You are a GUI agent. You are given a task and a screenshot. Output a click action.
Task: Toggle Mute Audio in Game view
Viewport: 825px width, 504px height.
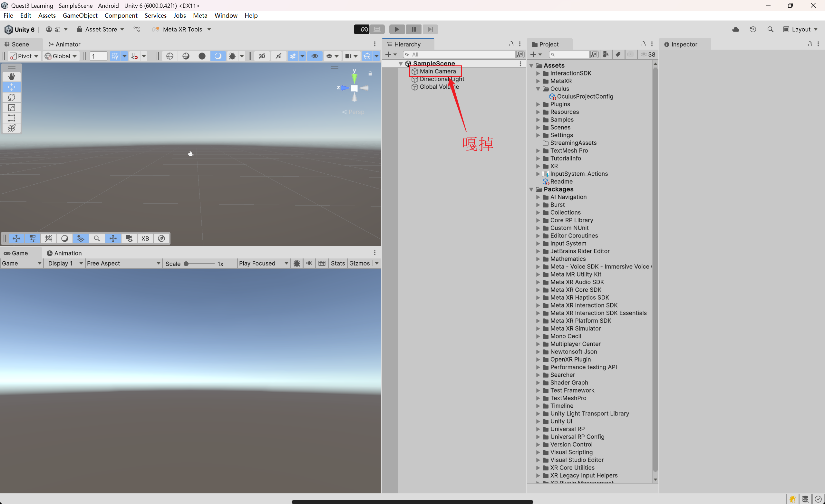pyautogui.click(x=309, y=264)
